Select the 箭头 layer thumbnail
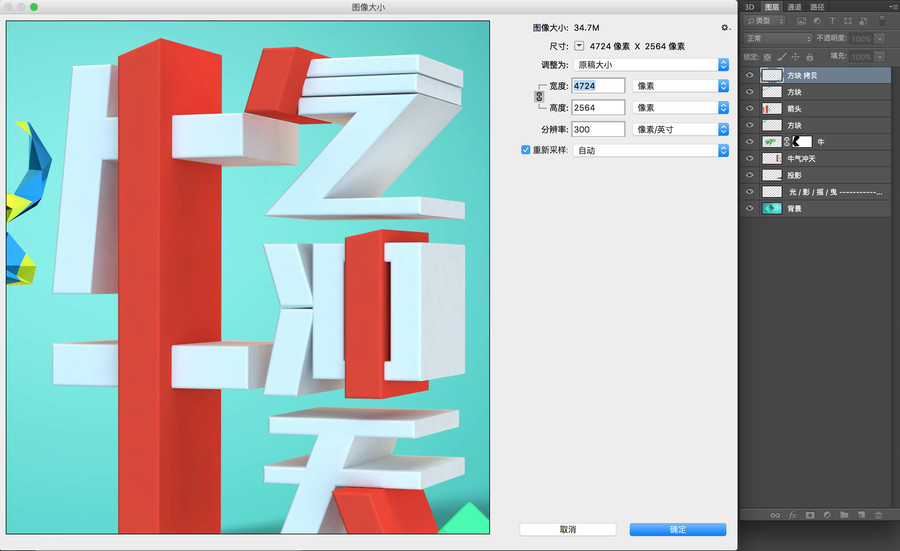The image size is (900, 551). (x=771, y=108)
